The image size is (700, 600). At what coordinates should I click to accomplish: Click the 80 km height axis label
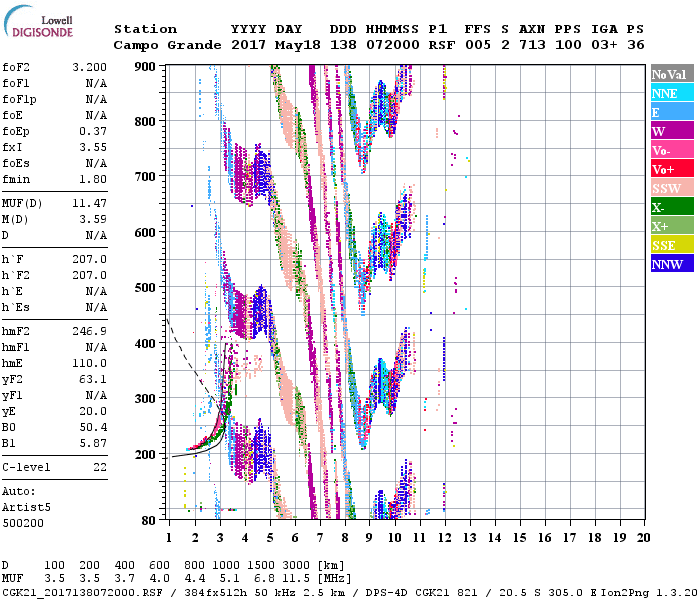[149, 521]
